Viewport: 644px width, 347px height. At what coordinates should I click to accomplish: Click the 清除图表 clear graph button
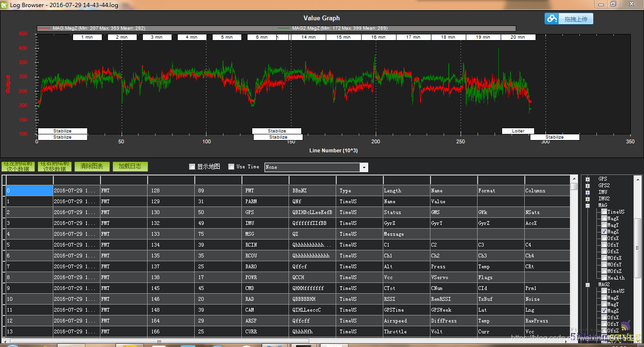[92, 166]
